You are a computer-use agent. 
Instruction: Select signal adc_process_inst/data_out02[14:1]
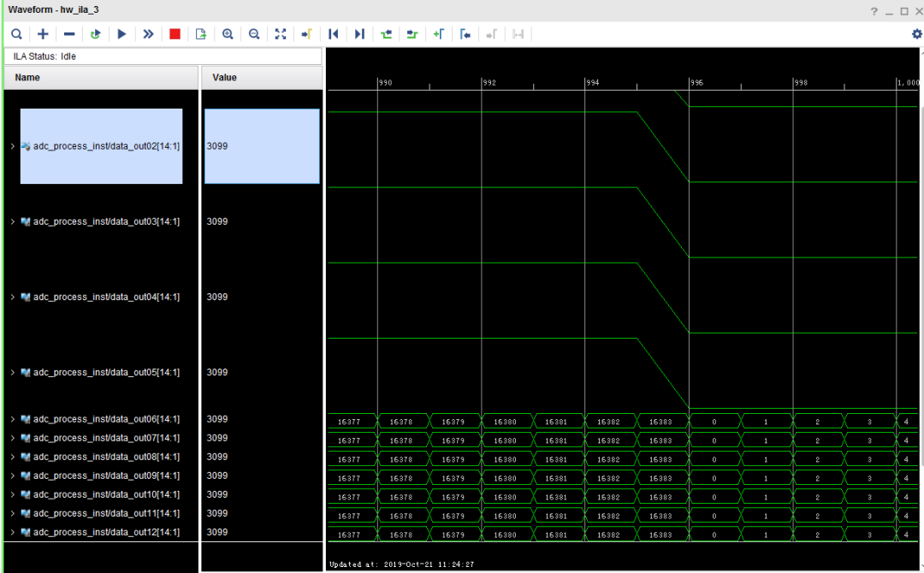pyautogui.click(x=107, y=146)
